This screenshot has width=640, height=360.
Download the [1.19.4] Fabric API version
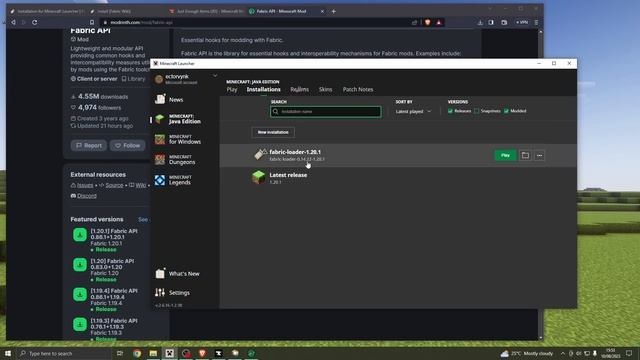(80, 294)
